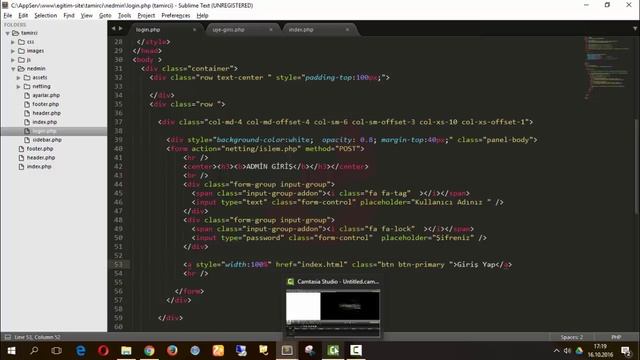Screen dimensions: 640x360
Task: Open the Tools menu
Action: 124,16
